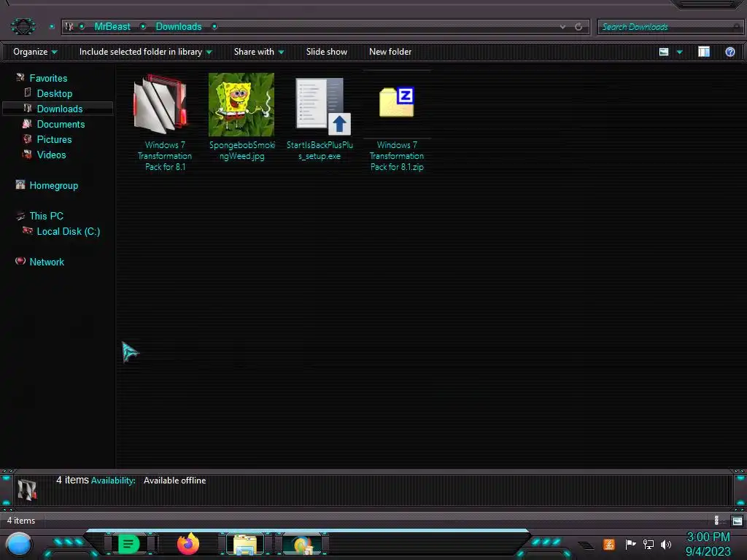The image size is (747, 560).
Task: Click Downloads breadcrumb in address bar
Action: (179, 27)
